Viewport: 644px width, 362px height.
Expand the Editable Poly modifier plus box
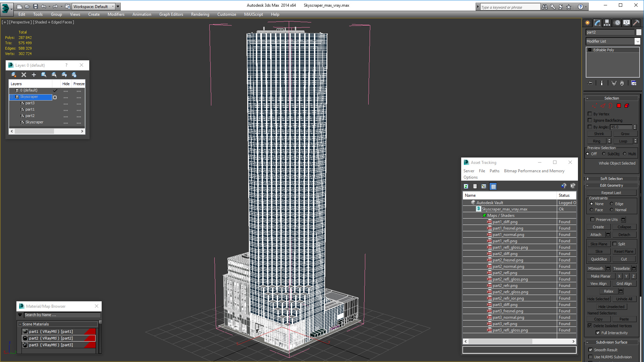590,50
